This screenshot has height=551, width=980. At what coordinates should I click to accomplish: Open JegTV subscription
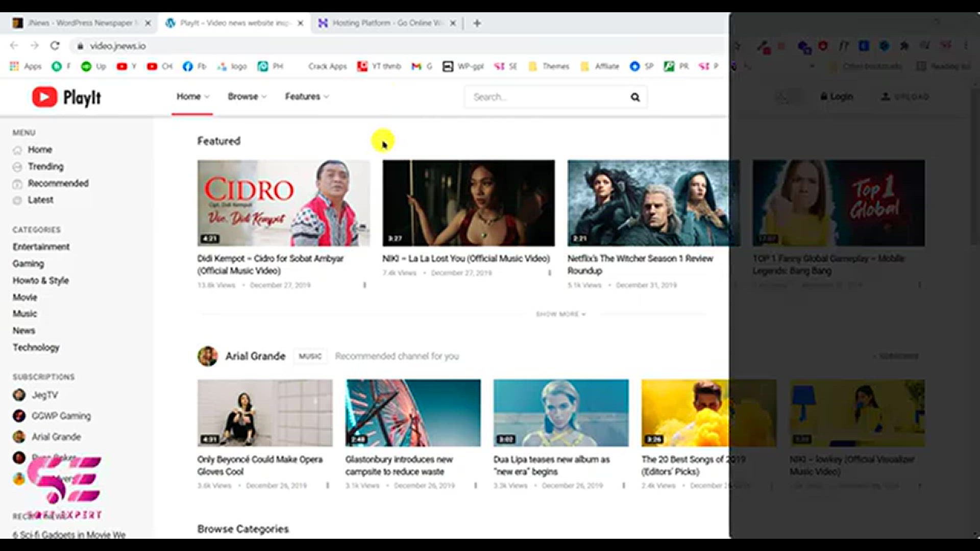35,395
